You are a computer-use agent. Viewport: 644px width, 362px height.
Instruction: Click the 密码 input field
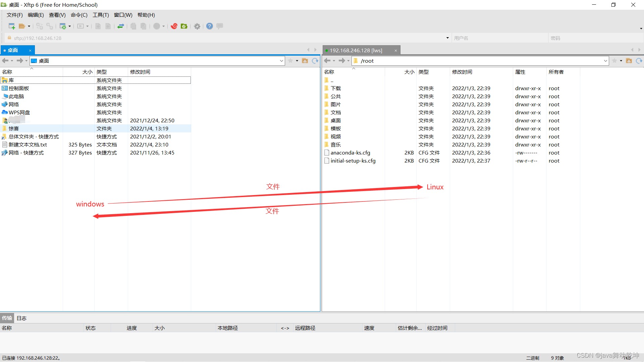596,38
